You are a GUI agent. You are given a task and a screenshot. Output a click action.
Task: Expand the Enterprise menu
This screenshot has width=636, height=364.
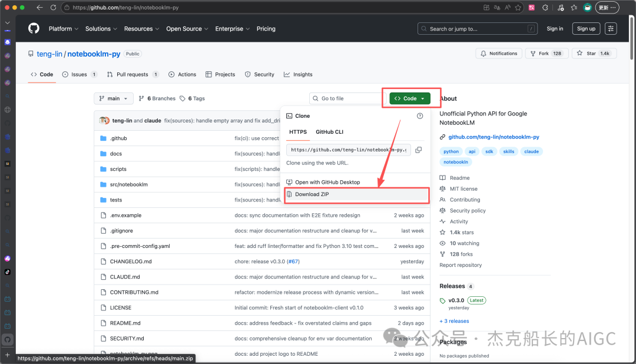click(233, 29)
